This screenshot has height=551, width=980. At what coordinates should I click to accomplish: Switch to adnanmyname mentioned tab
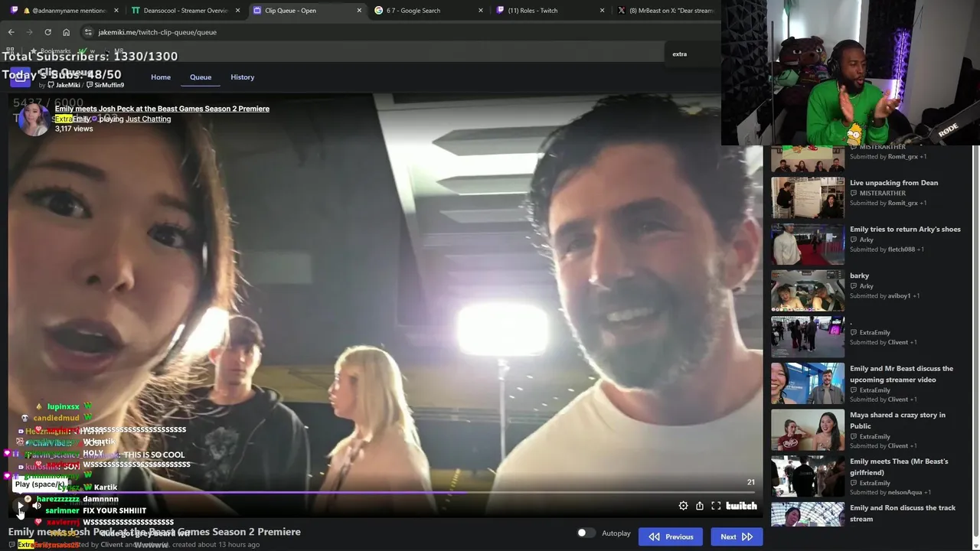[x=64, y=11]
